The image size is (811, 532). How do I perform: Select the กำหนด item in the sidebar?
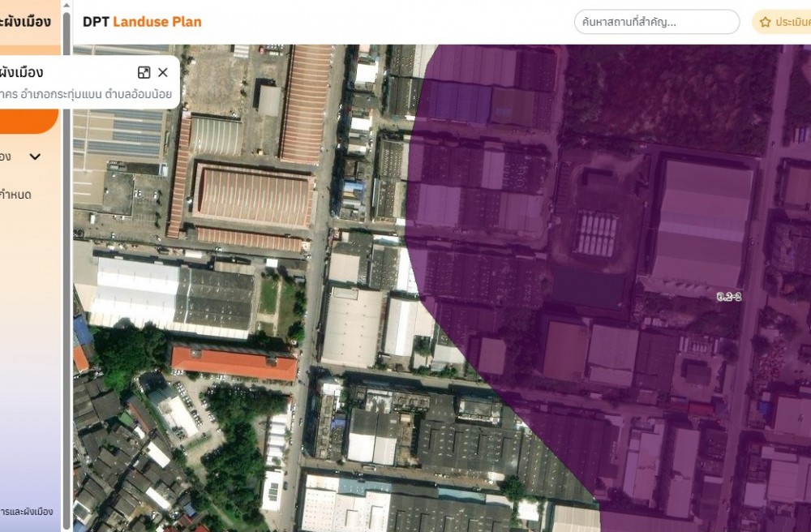[x=15, y=195]
